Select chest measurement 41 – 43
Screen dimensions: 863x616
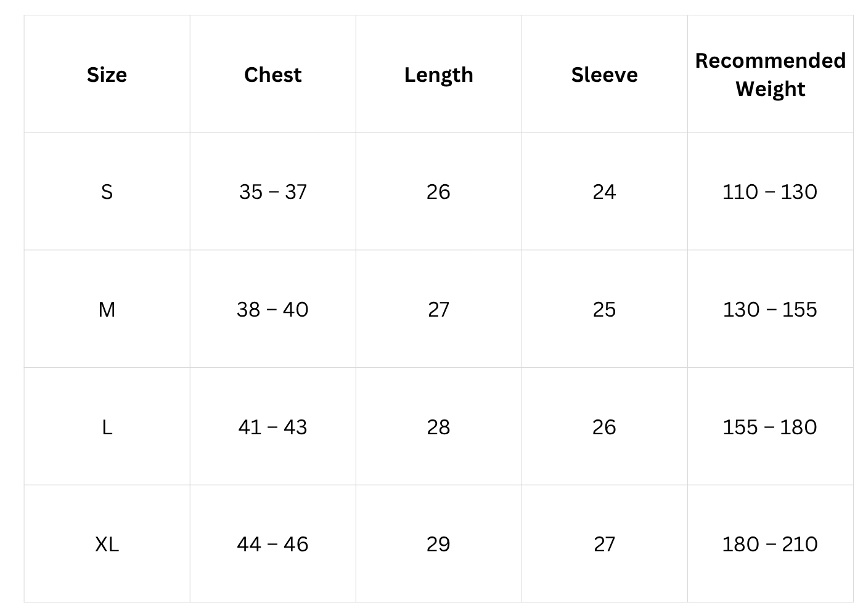coord(272,427)
